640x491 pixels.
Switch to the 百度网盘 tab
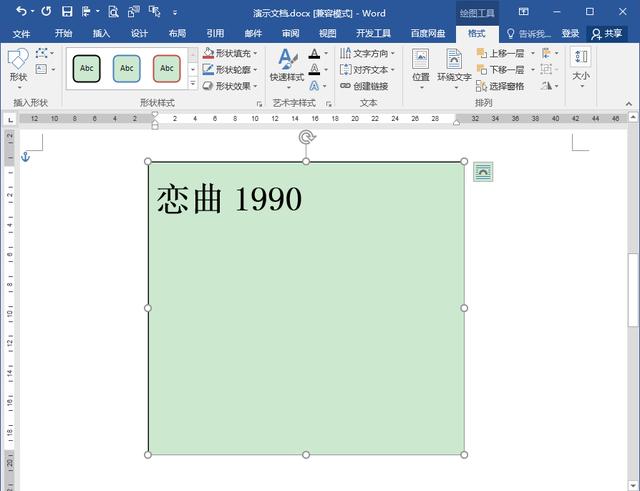click(x=428, y=33)
